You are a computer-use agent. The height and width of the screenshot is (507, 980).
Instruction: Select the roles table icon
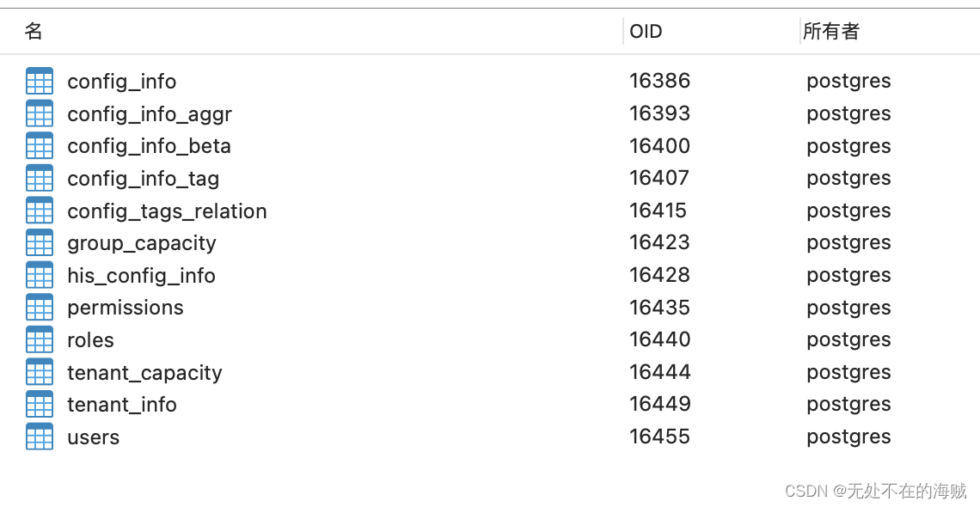40,339
